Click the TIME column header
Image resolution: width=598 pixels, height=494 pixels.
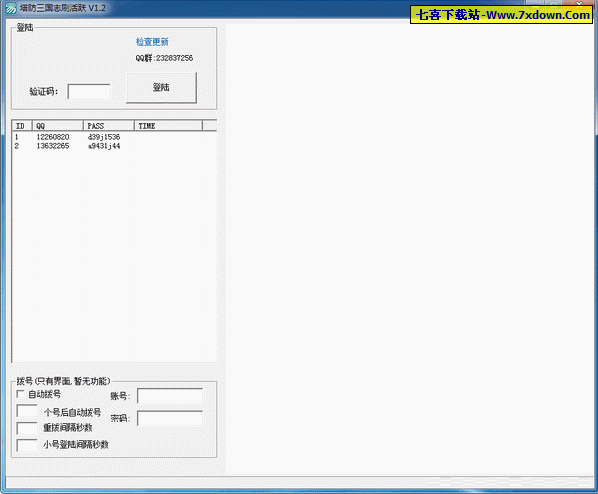169,126
